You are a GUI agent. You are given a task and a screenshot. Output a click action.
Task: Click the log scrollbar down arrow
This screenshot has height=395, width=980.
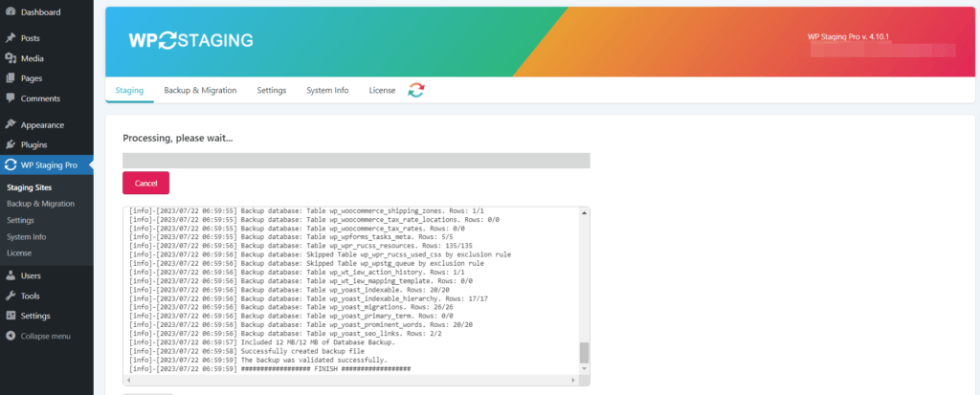click(585, 369)
